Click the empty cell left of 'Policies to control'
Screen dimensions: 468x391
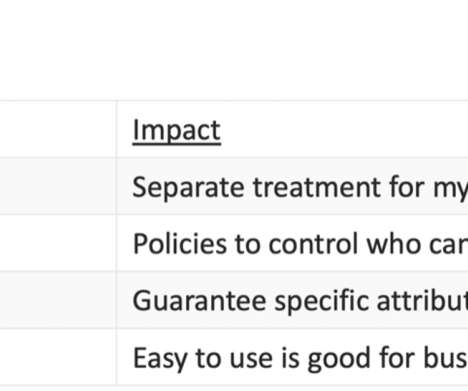point(58,243)
